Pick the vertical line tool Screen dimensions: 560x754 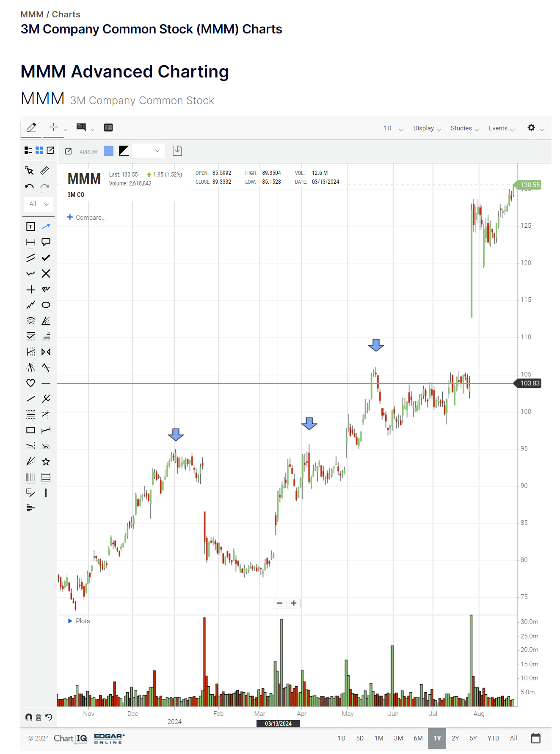coord(46,493)
